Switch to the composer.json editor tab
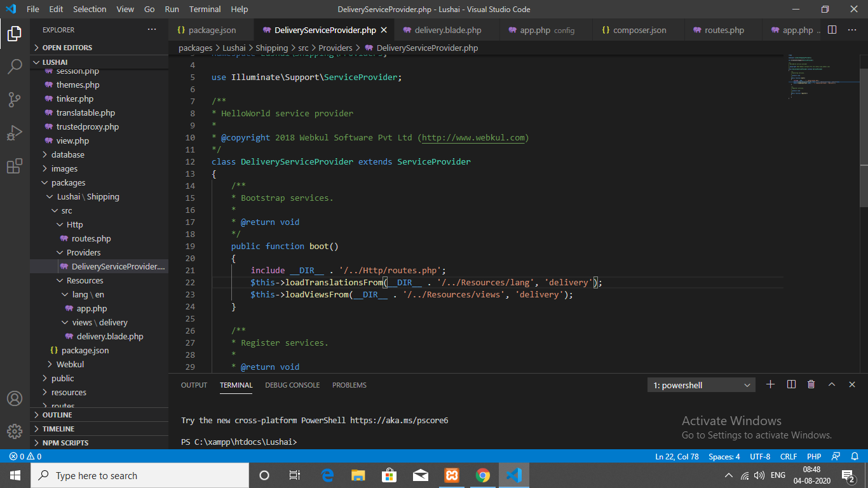Image resolution: width=868 pixels, height=488 pixels. [639, 30]
